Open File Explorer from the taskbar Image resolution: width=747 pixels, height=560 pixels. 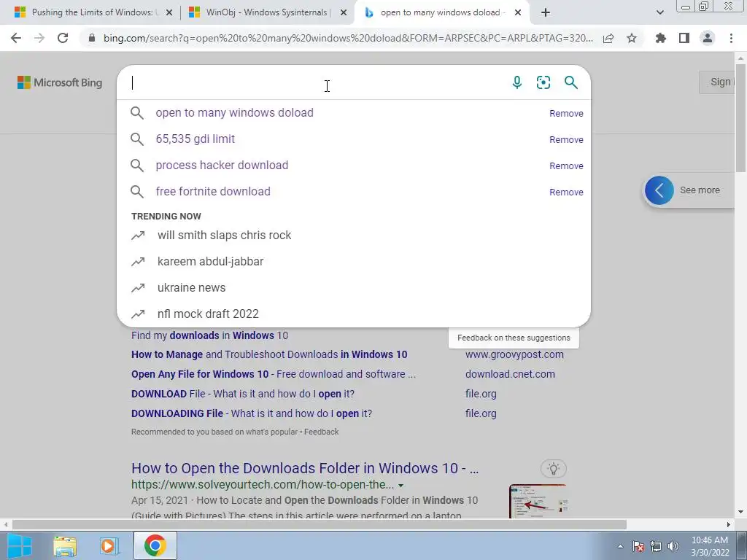(x=65, y=545)
